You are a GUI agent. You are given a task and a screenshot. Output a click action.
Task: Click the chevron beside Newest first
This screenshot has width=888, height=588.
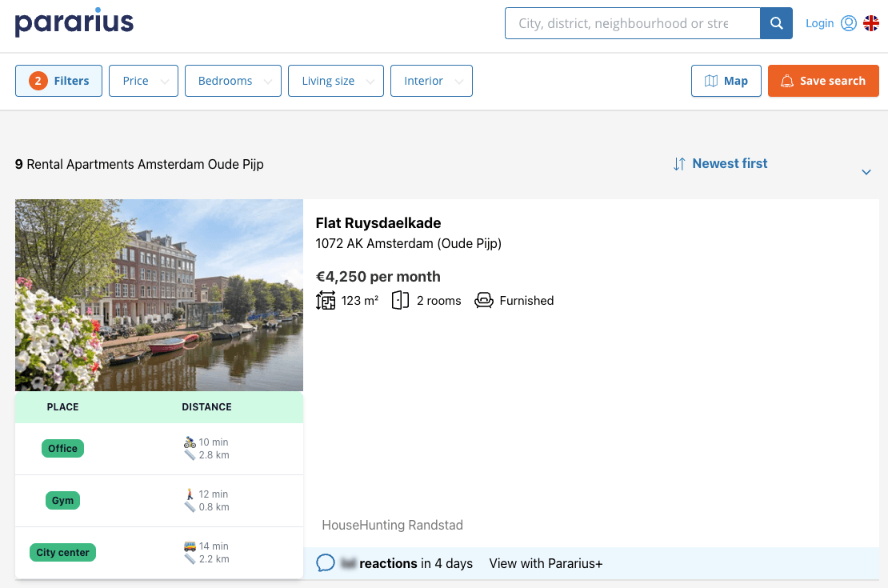pyautogui.click(x=866, y=172)
